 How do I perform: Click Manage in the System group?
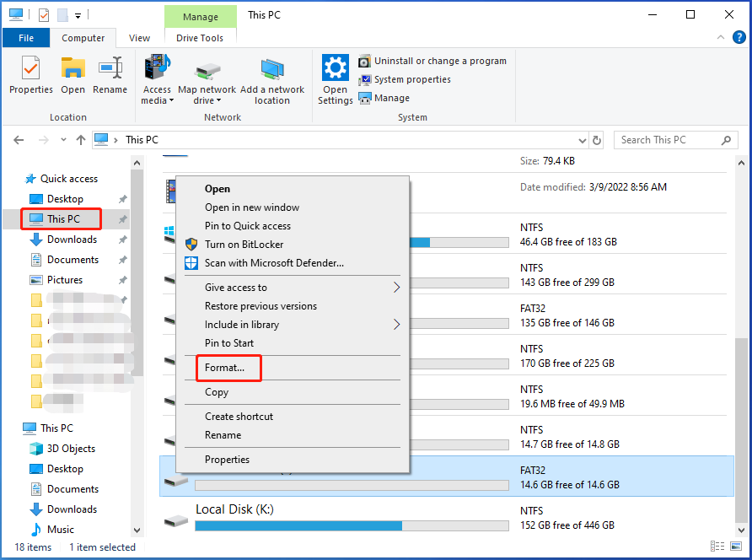pyautogui.click(x=384, y=98)
